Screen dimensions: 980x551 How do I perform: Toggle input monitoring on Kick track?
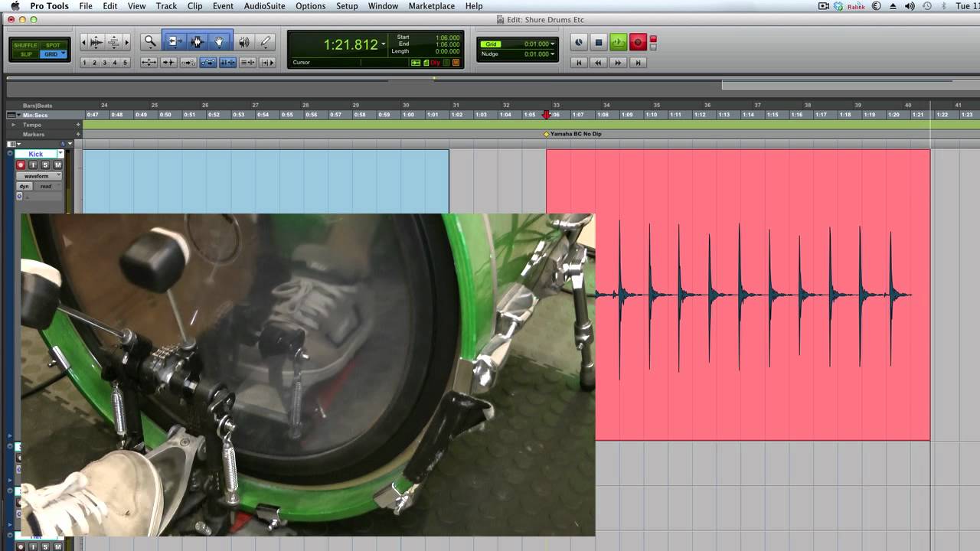click(x=33, y=165)
